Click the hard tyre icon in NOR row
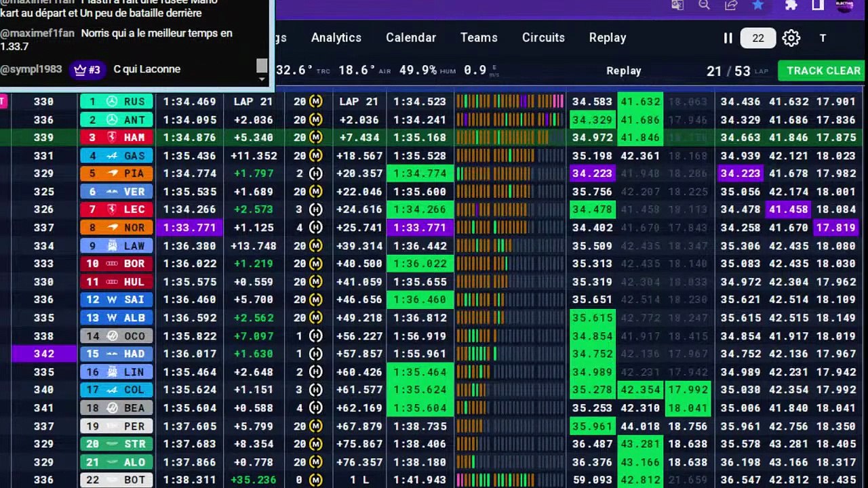 [x=315, y=228]
